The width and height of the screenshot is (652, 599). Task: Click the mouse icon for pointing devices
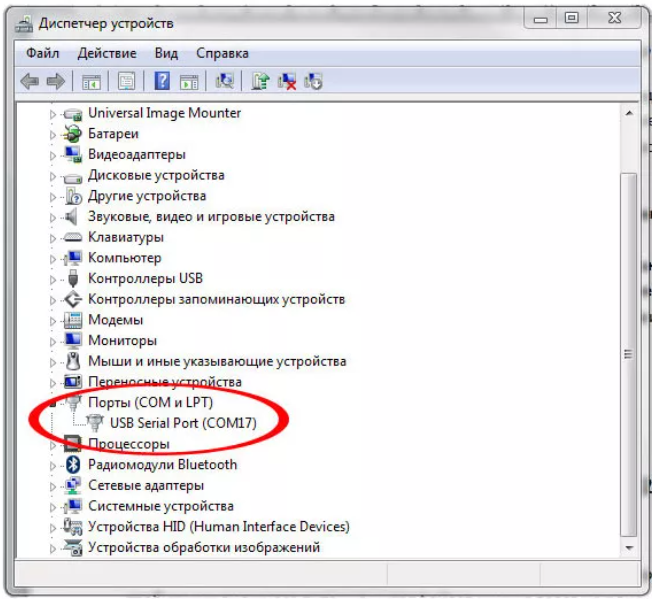click(x=73, y=361)
